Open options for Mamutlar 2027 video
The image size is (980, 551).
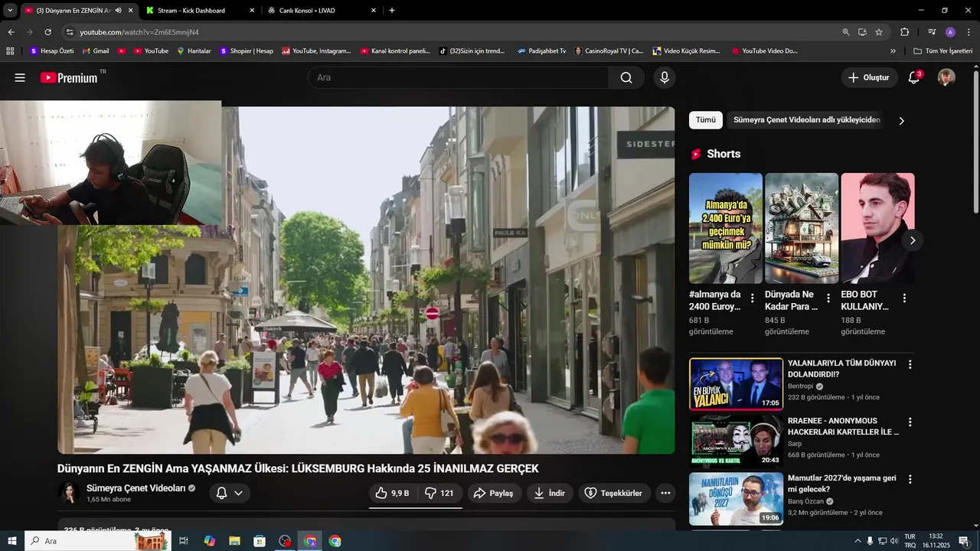[x=910, y=479]
